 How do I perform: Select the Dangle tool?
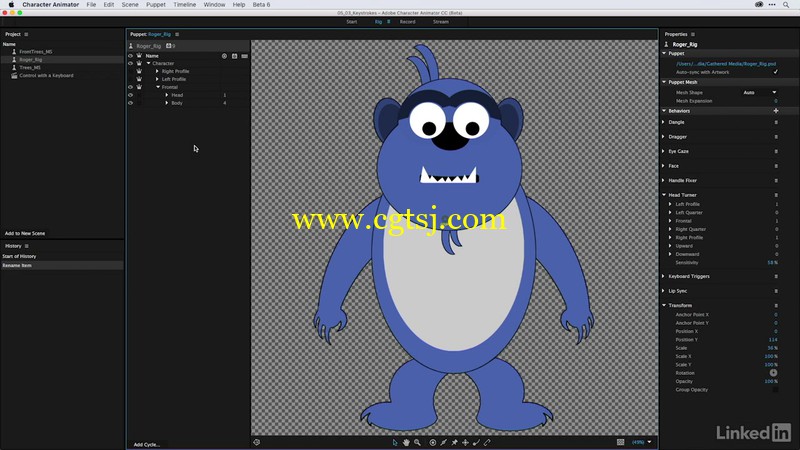pyautogui.click(x=476, y=442)
